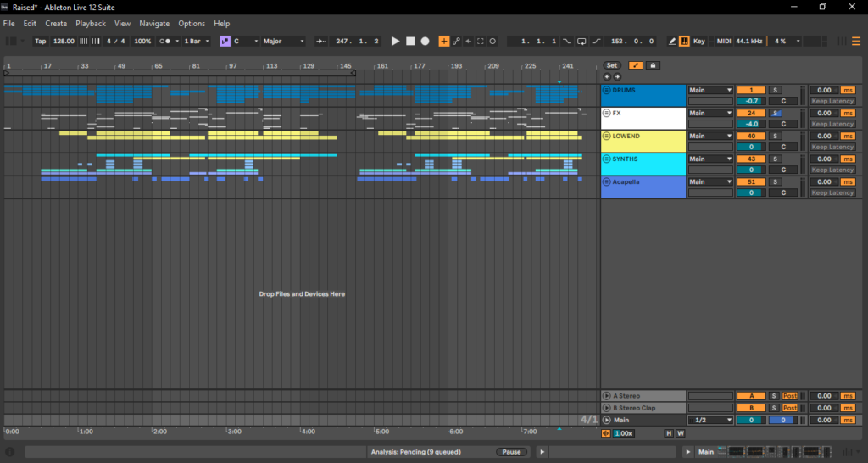
Task: Open the Major scale name dropdown
Action: pyautogui.click(x=283, y=41)
